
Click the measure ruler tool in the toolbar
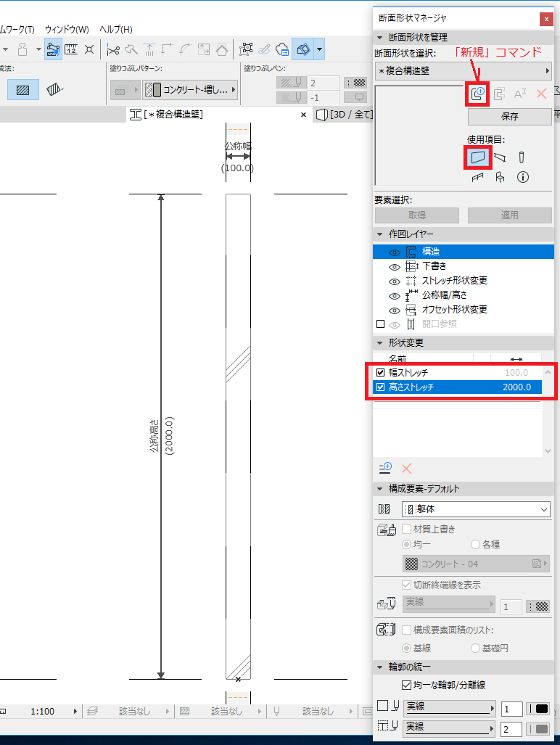(71, 49)
